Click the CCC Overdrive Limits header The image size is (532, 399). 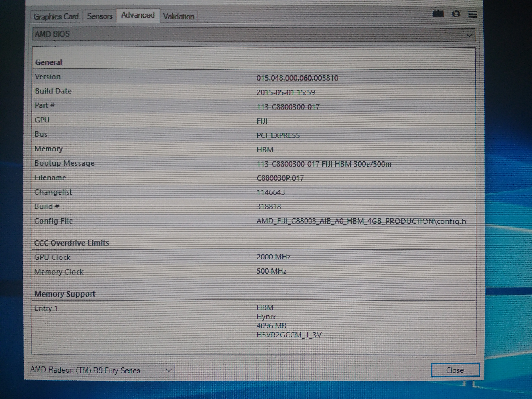[x=72, y=243]
